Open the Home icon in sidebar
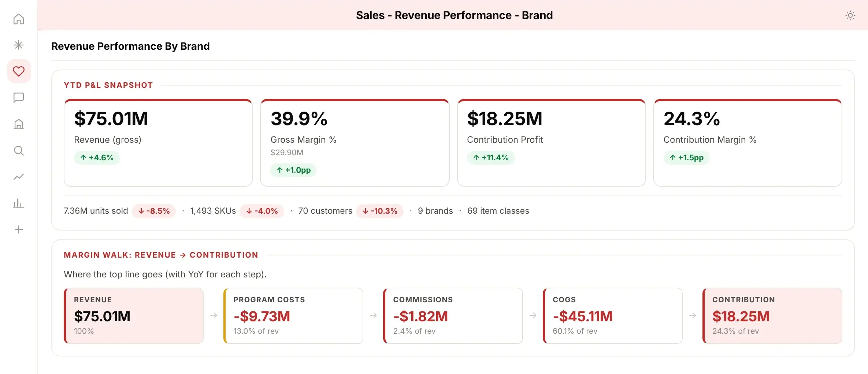 click(19, 19)
